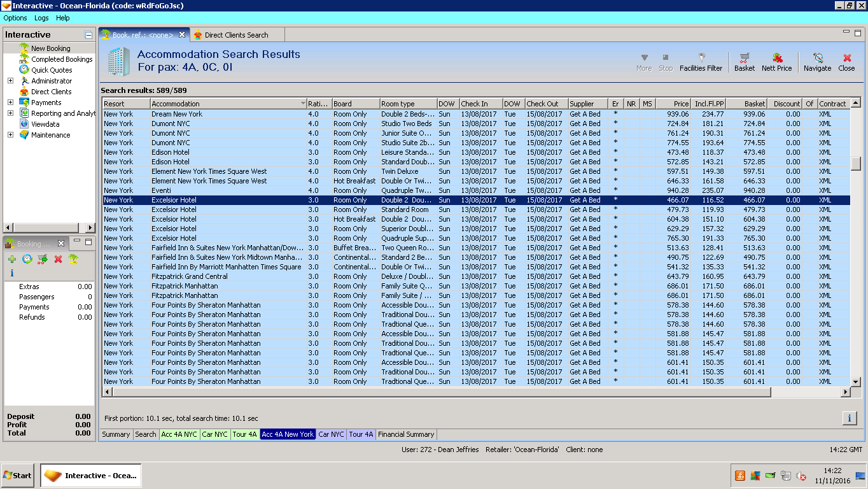Show Nett Price for results
This screenshot has width=868, height=489.
tap(776, 62)
